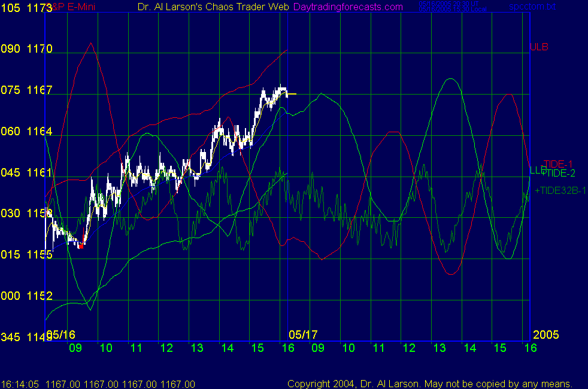Select the '05/16/2005 15:30 Local' timestamp

click(x=453, y=10)
